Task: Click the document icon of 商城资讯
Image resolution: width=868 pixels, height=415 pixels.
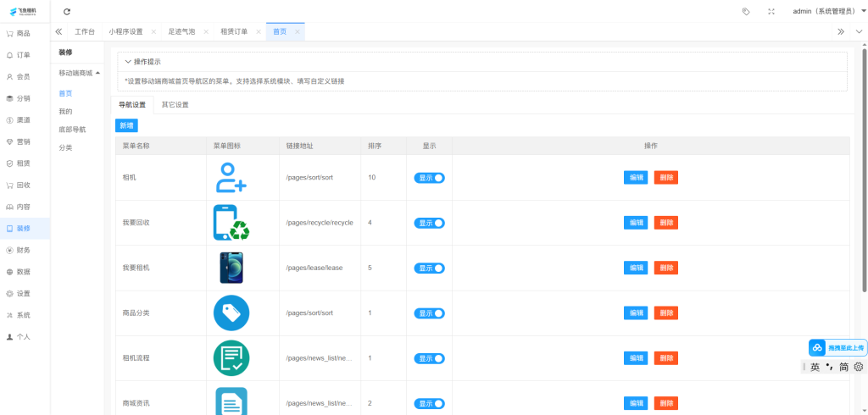Action: click(x=231, y=401)
